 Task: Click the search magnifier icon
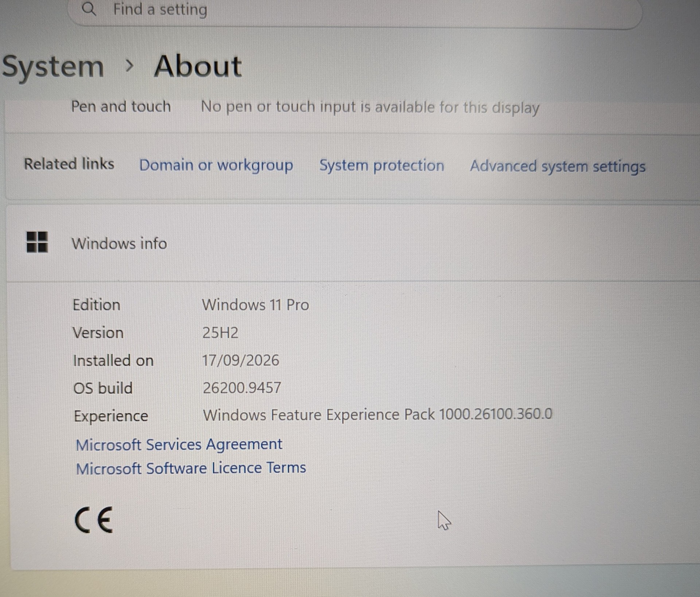tap(89, 9)
